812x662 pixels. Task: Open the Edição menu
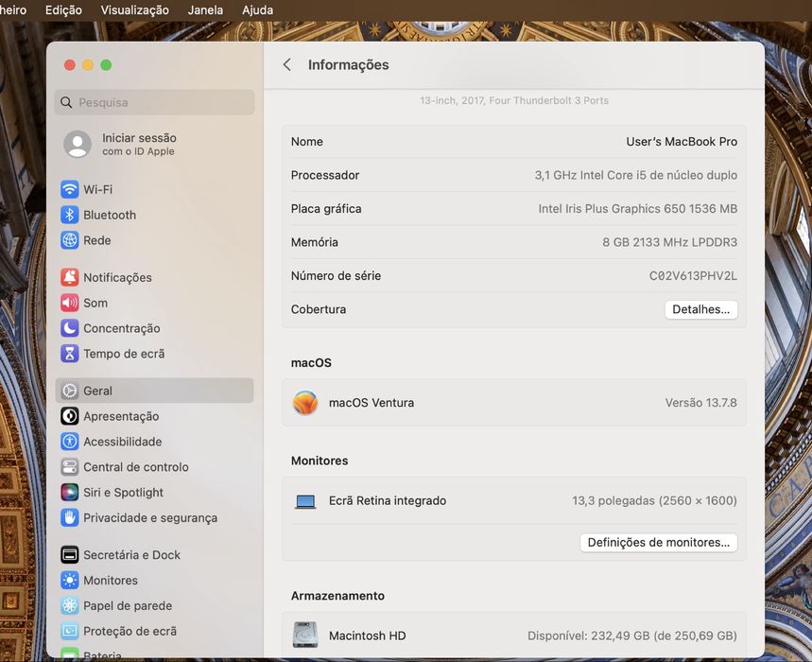click(63, 9)
